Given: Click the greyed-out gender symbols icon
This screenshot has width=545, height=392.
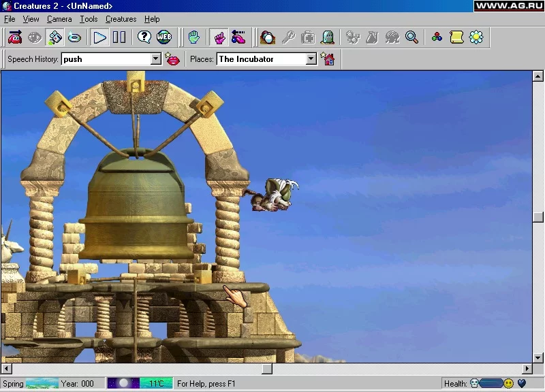Looking at the screenshot, I should tap(353, 37).
